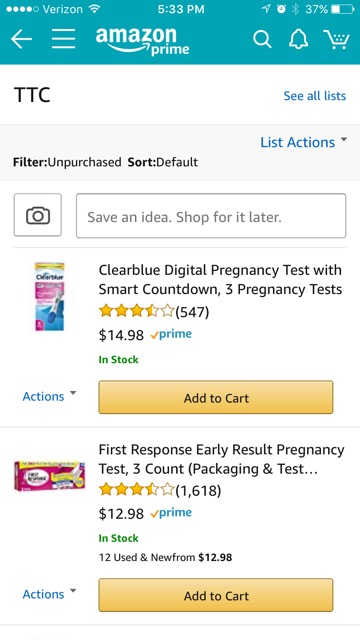Viewport: 360px width, 640px height.
Task: Open the shopping cart icon
Action: [337, 40]
